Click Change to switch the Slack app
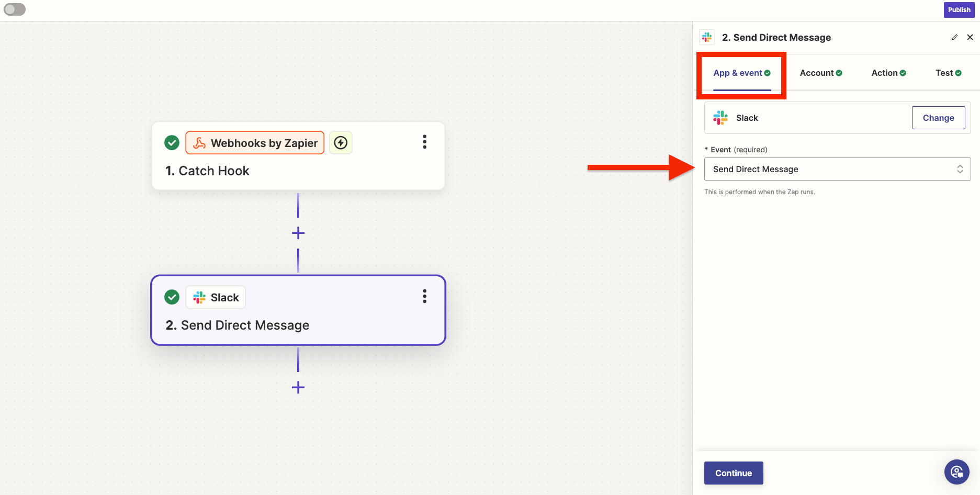Viewport: 980px width, 495px height. 938,118
